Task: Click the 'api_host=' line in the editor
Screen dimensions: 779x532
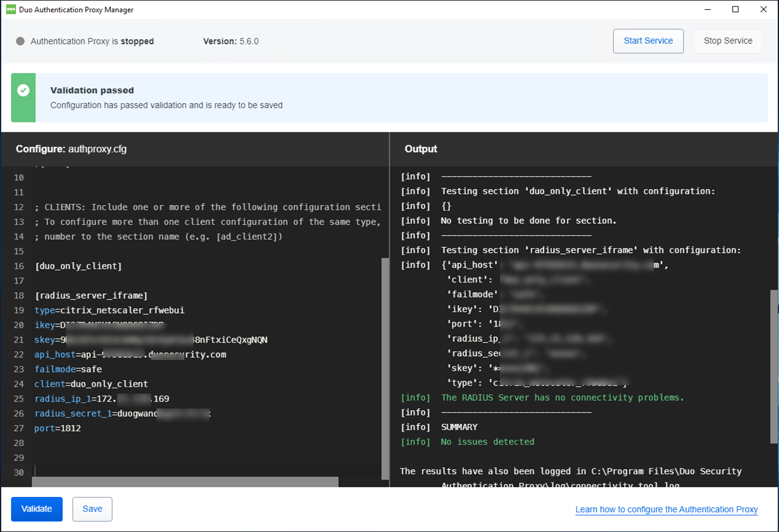Action: (x=130, y=355)
